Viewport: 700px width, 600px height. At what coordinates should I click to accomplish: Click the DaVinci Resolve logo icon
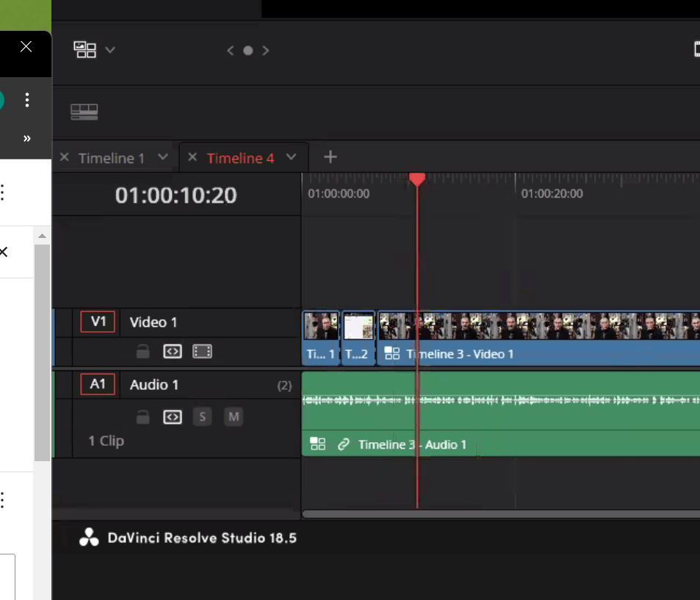click(x=89, y=538)
